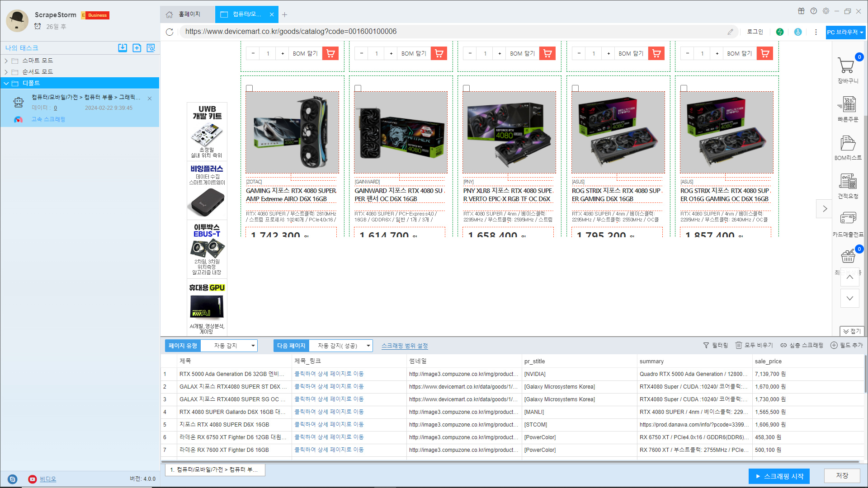868x488 pixels.
Task: Close the task item with X icon
Action: (x=150, y=99)
